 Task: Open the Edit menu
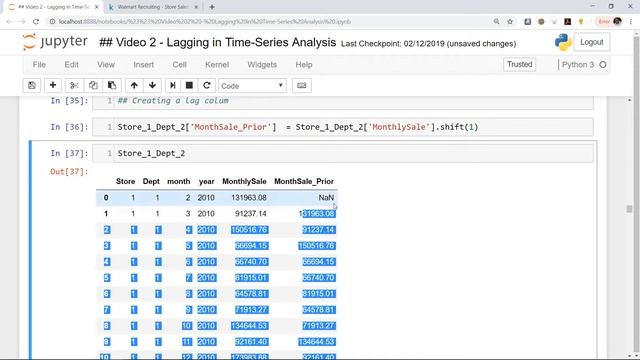(x=71, y=64)
